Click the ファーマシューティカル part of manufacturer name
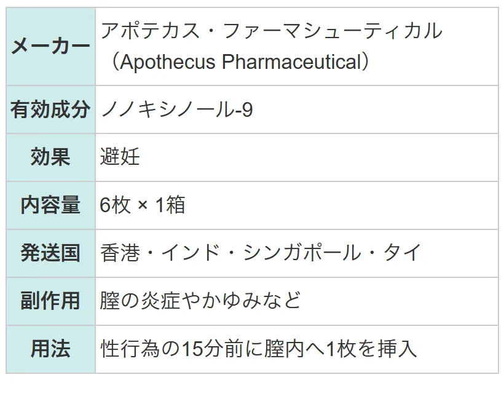Viewport: 504px width, 420px height. pyautogui.click(x=333, y=31)
